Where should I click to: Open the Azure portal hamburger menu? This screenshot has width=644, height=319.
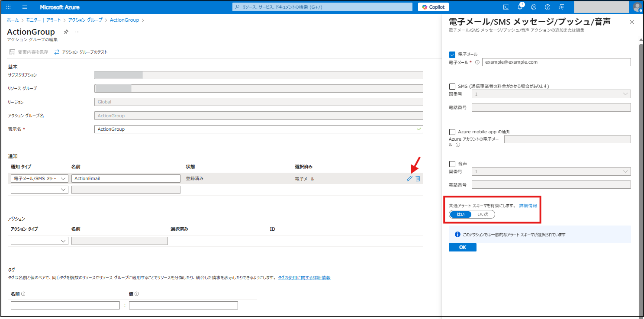(x=25, y=7)
